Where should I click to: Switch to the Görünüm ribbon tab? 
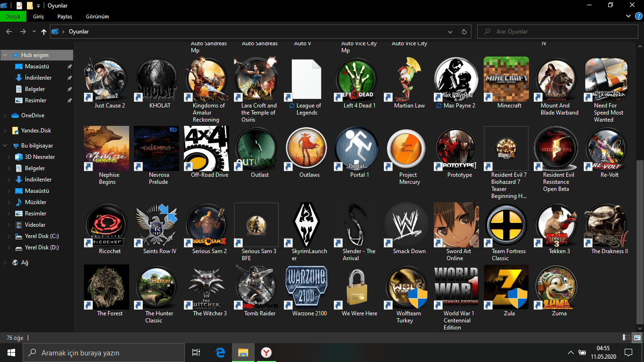pyautogui.click(x=97, y=16)
